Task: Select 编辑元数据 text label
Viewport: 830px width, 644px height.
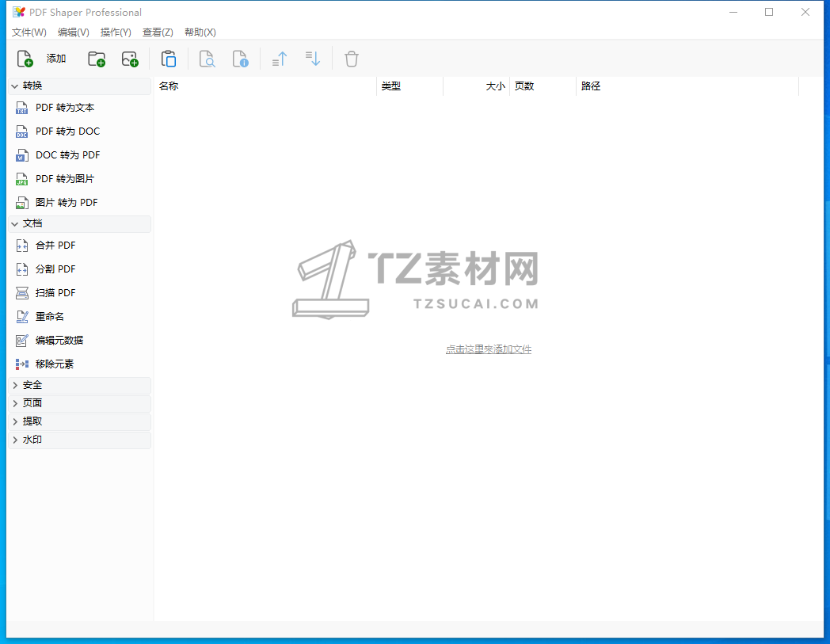Action: (59, 341)
